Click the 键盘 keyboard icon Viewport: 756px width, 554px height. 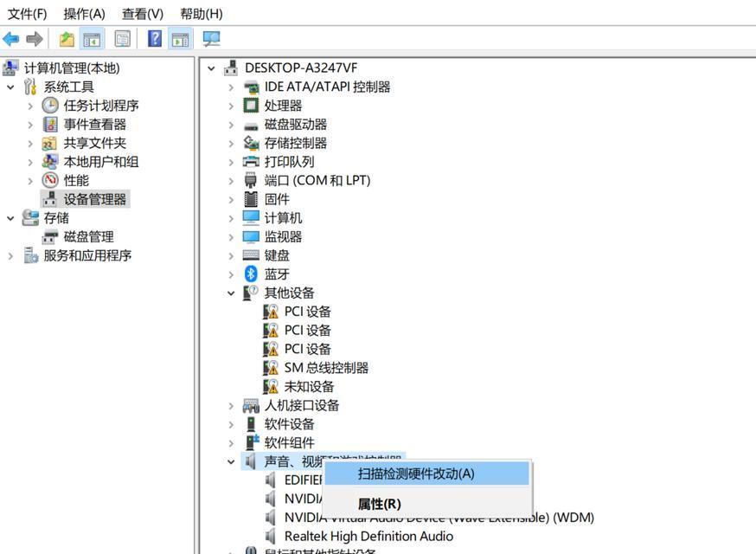(251, 255)
